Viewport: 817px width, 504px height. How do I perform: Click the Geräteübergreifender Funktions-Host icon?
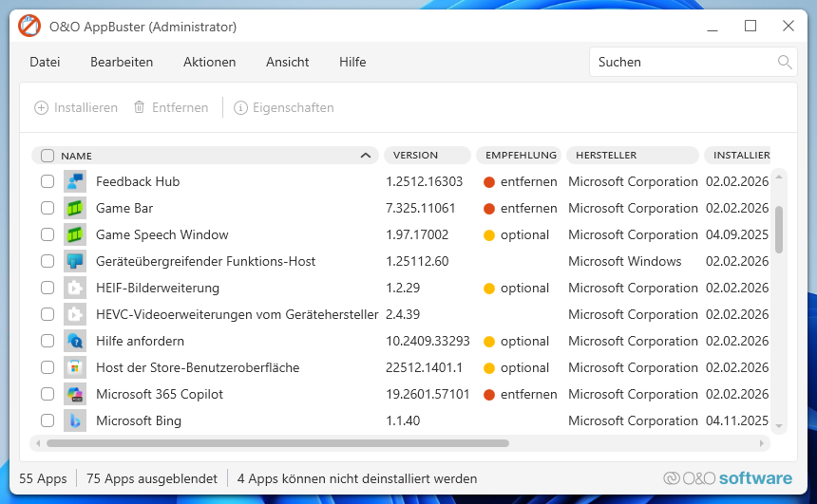[75, 261]
